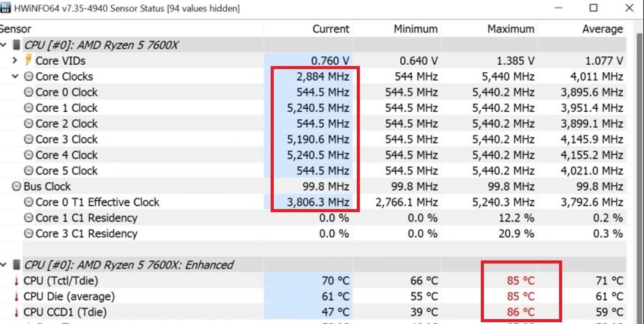This screenshot has height=324, width=644.
Task: Click the clock icon of Core 0 Clock
Action: click(x=28, y=92)
